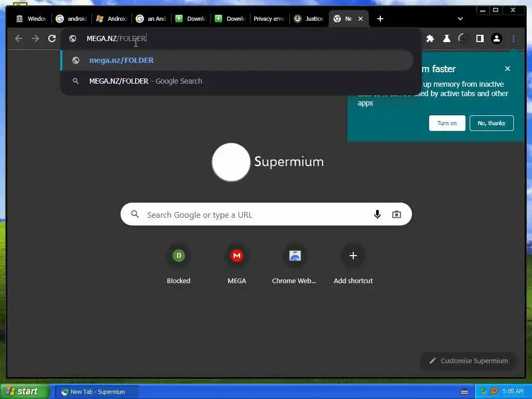Switch to the first Download tab
The width and height of the screenshot is (532, 399).
coord(191,19)
